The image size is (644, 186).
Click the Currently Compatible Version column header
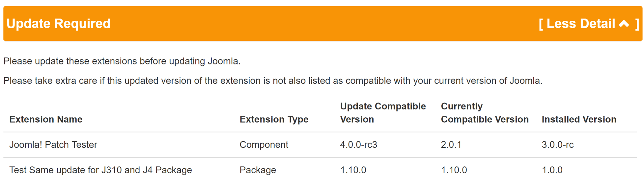[x=485, y=113]
